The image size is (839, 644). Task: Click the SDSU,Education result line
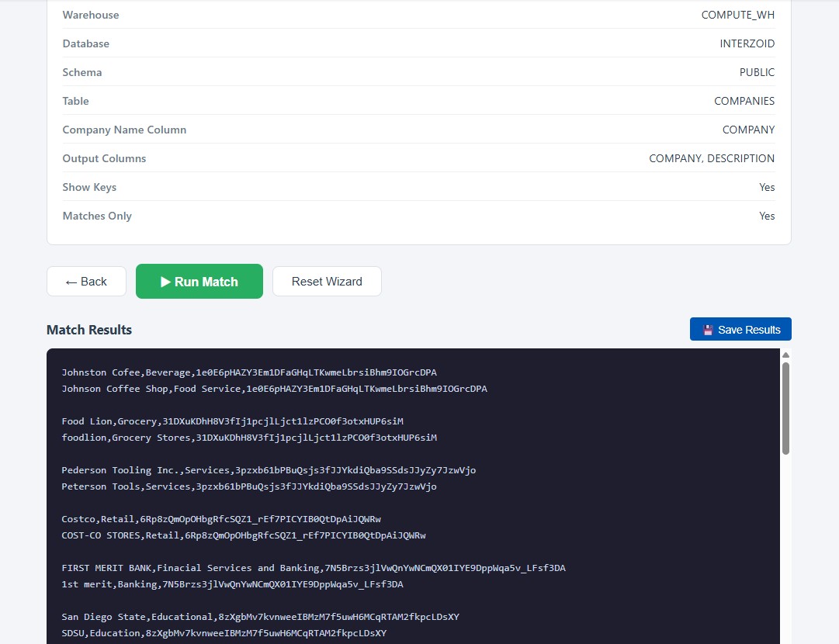click(x=224, y=633)
